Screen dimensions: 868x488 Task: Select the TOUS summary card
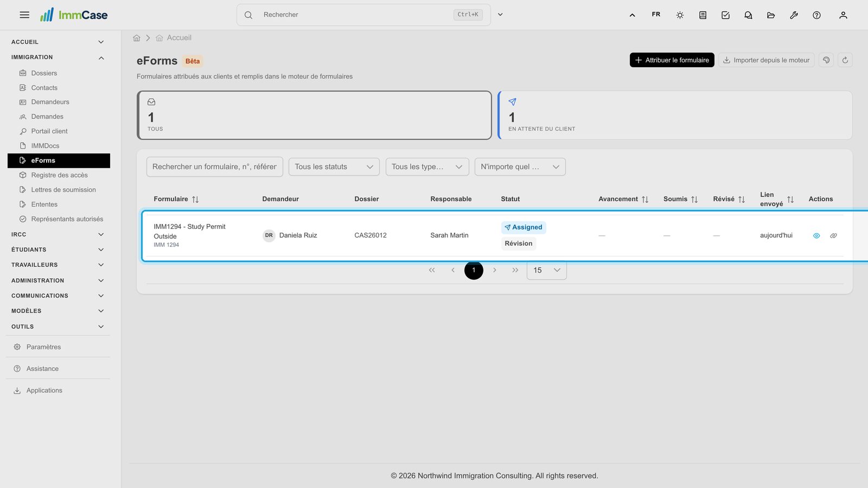pos(314,115)
